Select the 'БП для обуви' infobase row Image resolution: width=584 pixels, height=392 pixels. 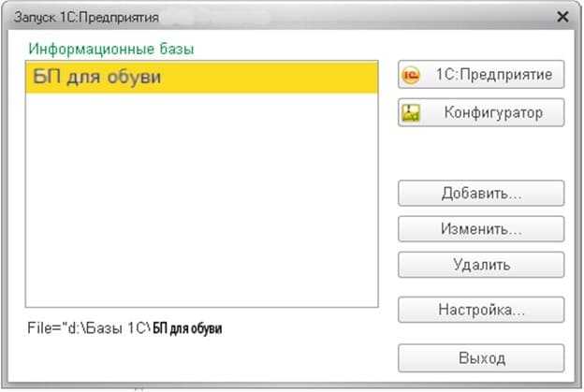click(x=202, y=77)
